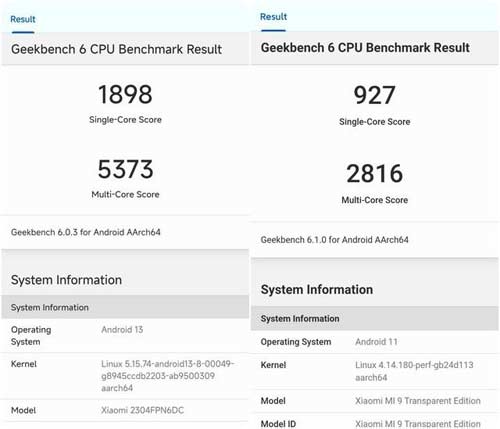Image resolution: width=500 pixels, height=429 pixels.
Task: Click the right Geekbench 6 CPU Benchmark Result title
Action: pos(365,48)
